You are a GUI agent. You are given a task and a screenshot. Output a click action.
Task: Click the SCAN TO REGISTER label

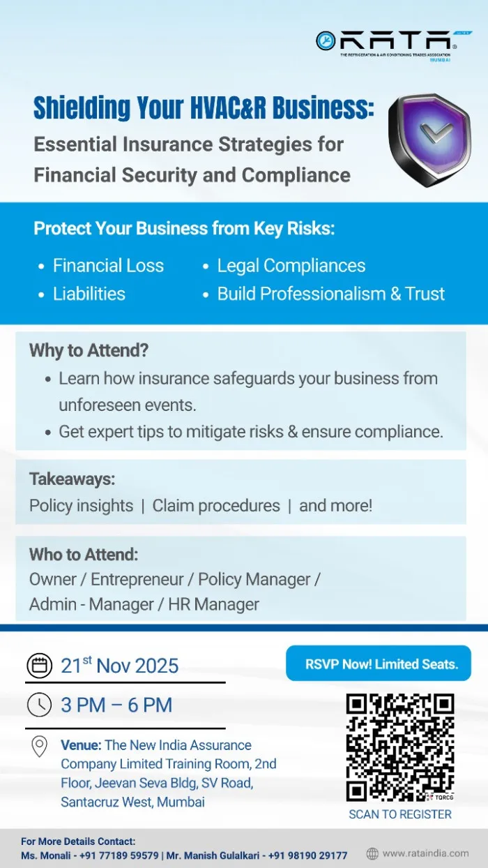coord(400,814)
